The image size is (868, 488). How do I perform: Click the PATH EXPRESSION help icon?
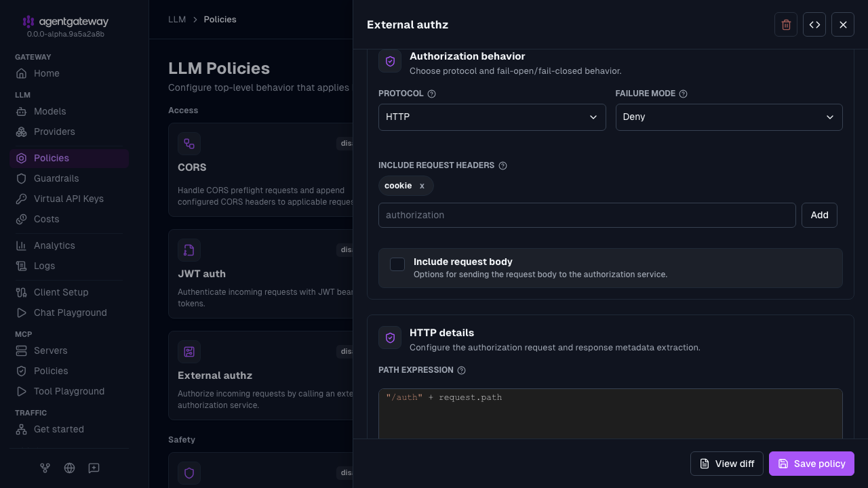coord(462,370)
